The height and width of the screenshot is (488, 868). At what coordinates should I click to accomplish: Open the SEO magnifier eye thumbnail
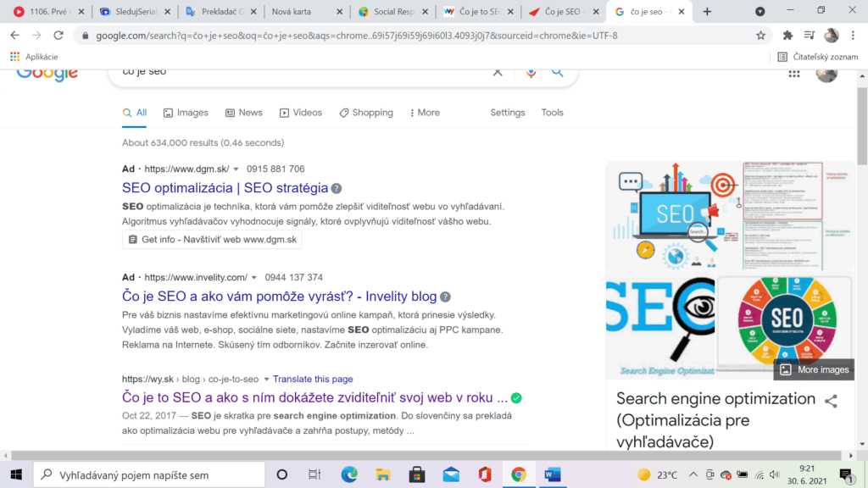[x=661, y=326]
